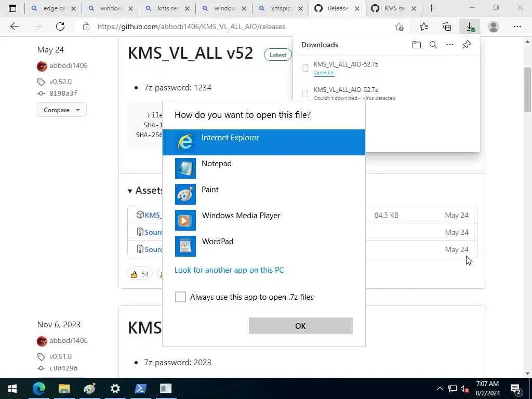
Task: Open abbodi1406 profile under May 24
Action: [x=68, y=66]
